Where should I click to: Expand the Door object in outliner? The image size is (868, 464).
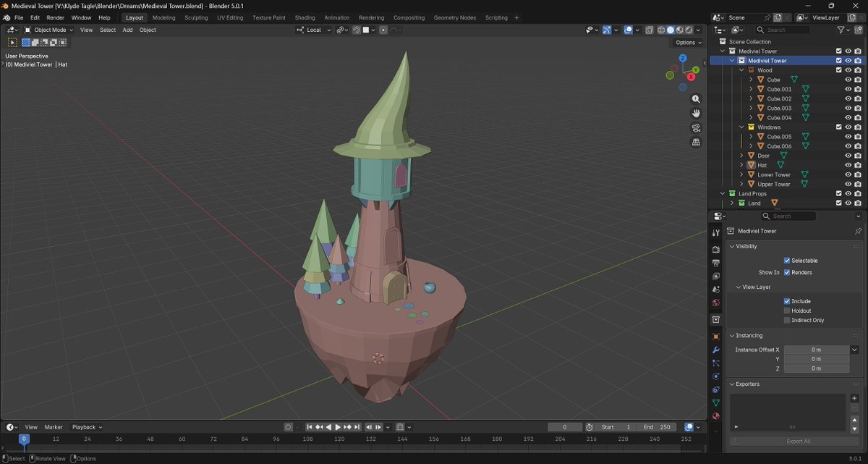(741, 156)
